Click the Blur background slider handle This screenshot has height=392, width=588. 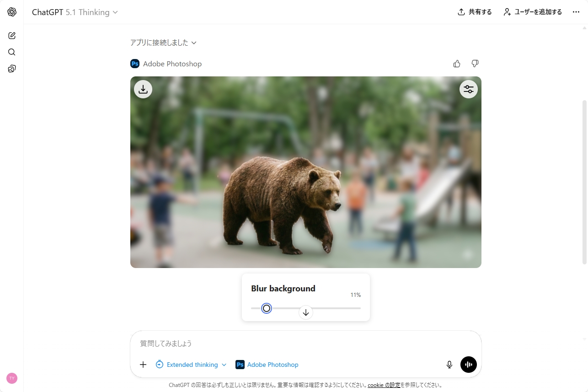coord(267,308)
